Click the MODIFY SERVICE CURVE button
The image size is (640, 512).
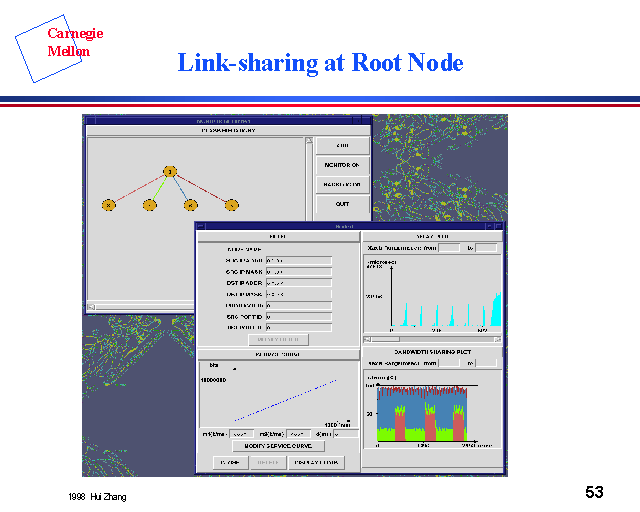[277, 446]
